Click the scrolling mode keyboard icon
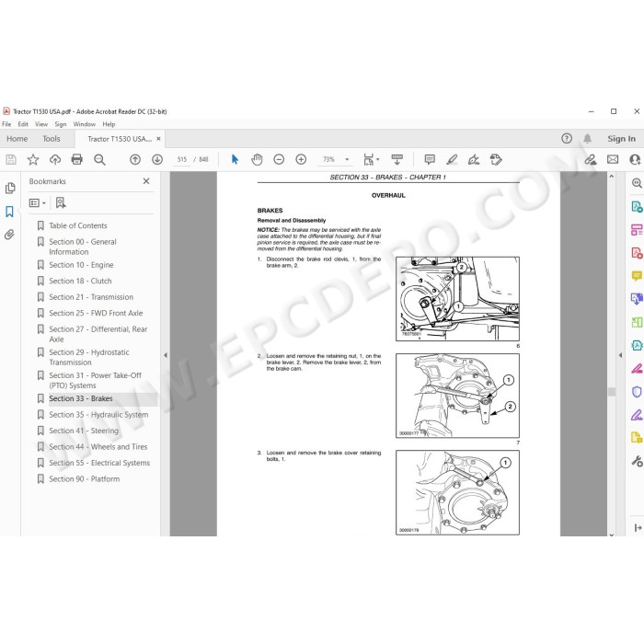Screen dimensions: 644x644 tap(397, 159)
